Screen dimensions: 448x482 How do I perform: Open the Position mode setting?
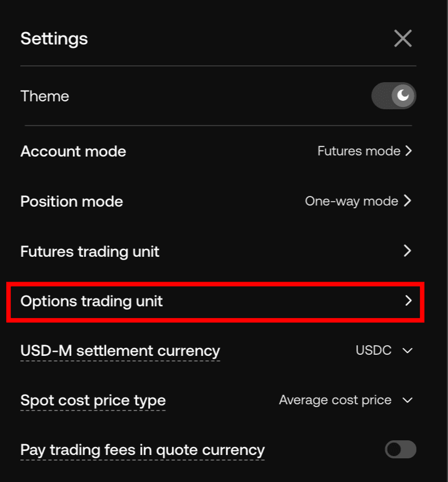[71, 201]
